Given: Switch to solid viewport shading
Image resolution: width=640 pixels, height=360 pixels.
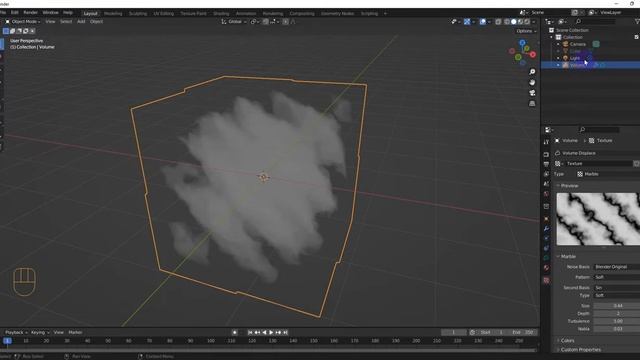Looking at the screenshot, I should [x=513, y=22].
